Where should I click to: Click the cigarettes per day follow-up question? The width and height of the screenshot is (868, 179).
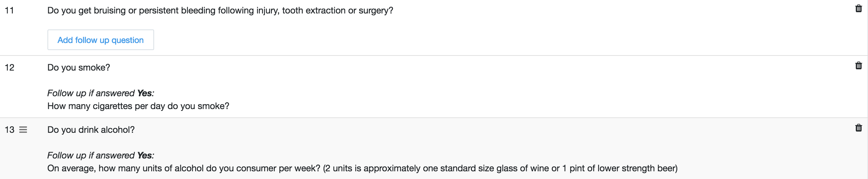138,106
